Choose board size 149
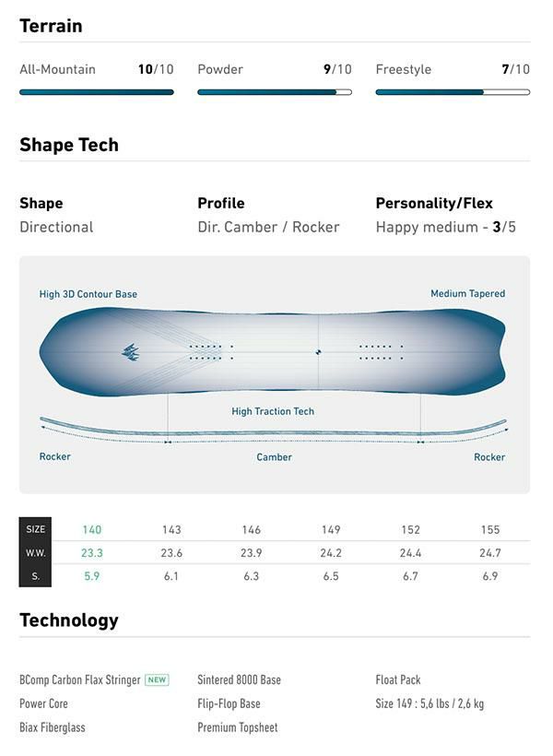This screenshot has width=553, height=756. (331, 529)
